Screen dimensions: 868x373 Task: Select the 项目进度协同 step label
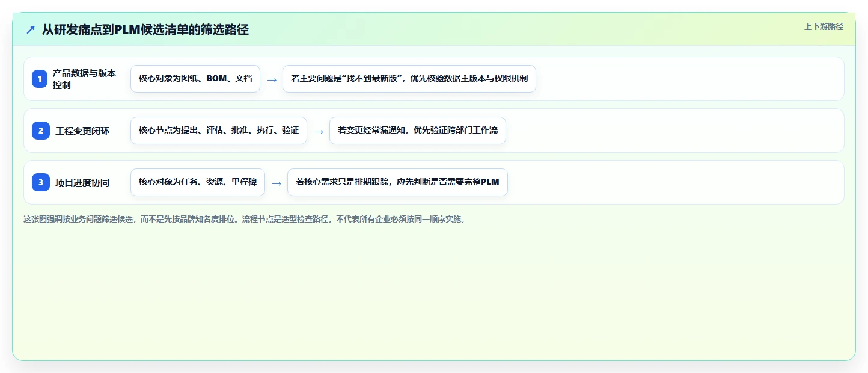[82, 182]
